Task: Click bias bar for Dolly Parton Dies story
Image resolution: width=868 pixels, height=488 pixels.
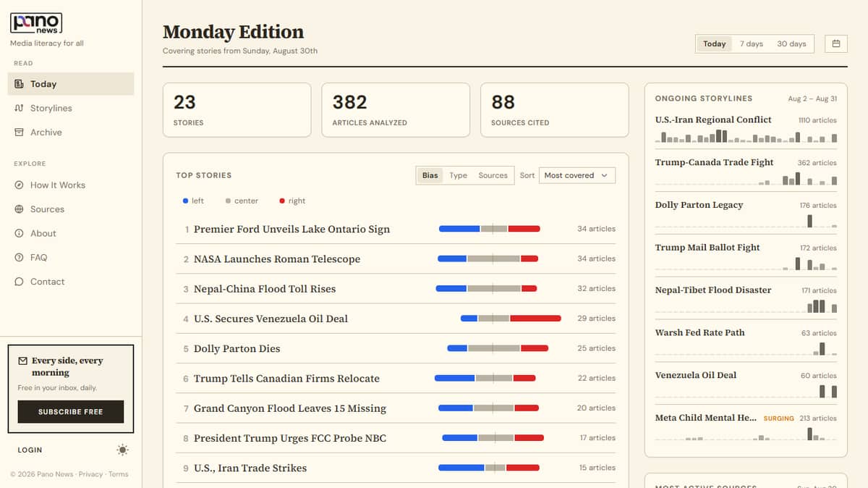Action: tap(498, 348)
